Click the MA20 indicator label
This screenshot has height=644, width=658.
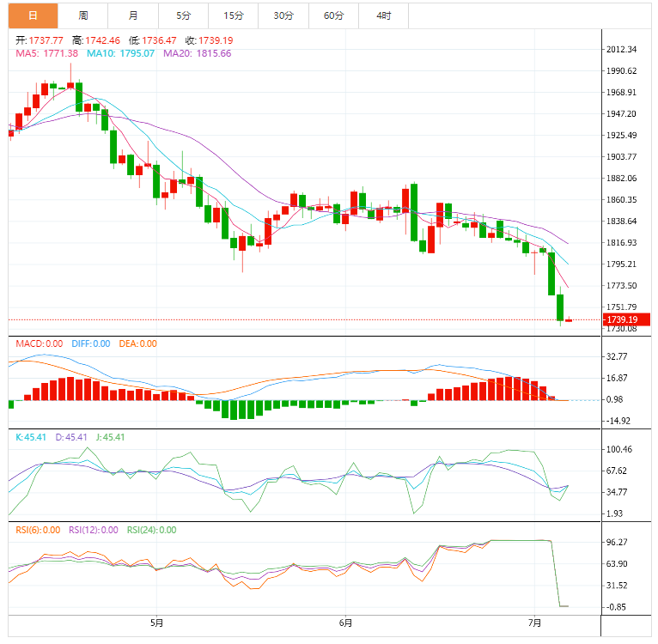pos(198,53)
